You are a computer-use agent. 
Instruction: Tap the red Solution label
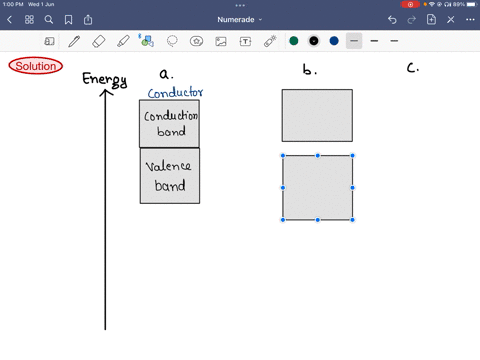tap(36, 66)
